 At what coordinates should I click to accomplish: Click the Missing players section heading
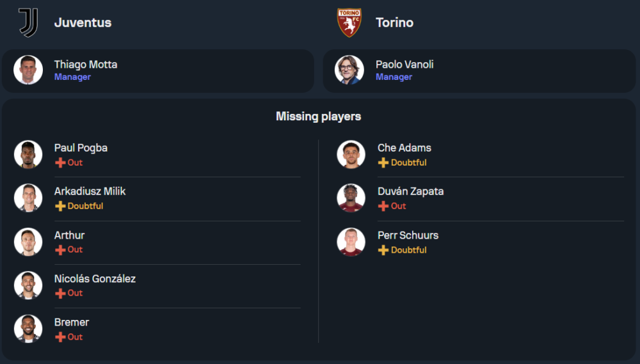point(318,116)
